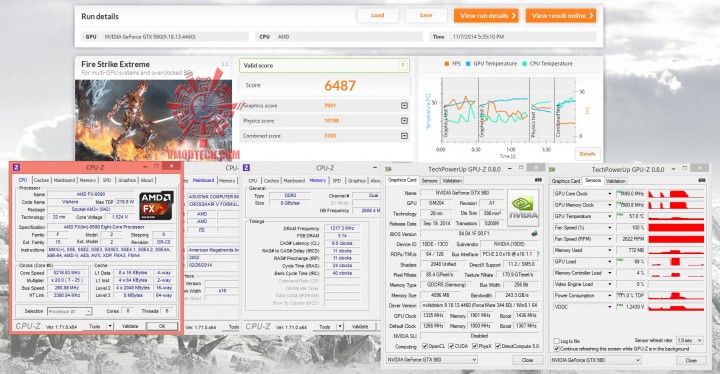Screen dimensions: 720x374
Task: Click Close in Sensors GPU-Z window
Action: point(691,361)
